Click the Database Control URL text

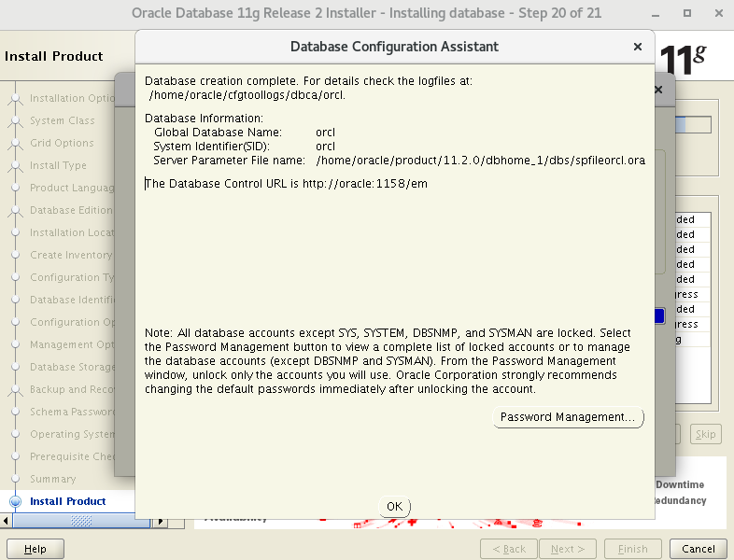click(286, 184)
